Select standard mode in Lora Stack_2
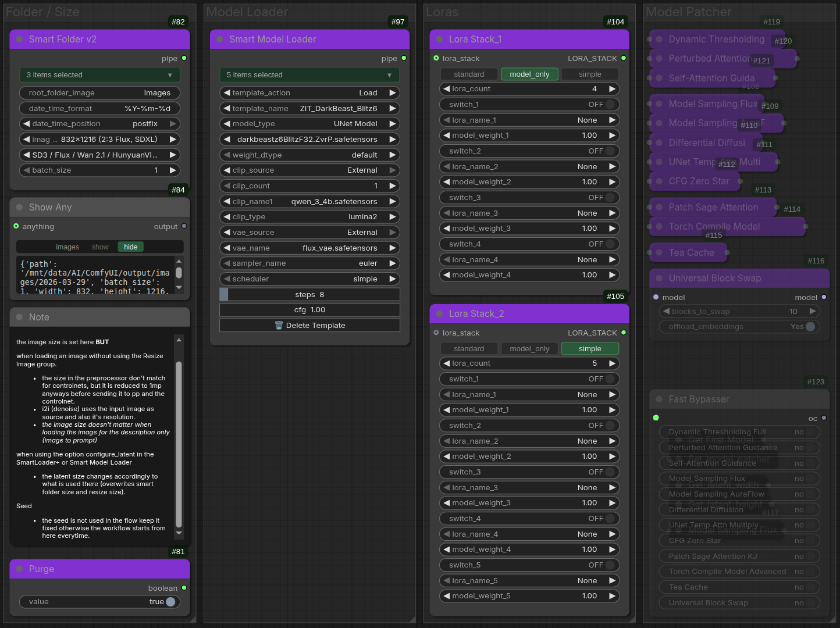The height and width of the screenshot is (628, 840). click(469, 349)
